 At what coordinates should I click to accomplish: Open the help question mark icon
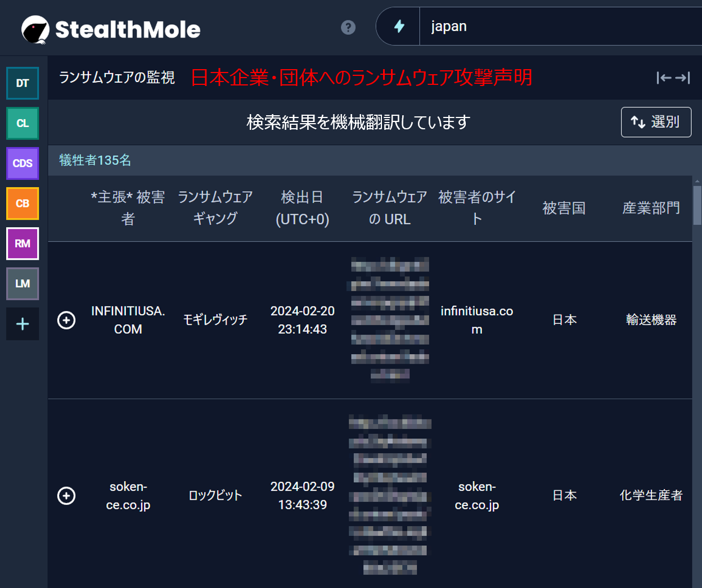pos(348,27)
